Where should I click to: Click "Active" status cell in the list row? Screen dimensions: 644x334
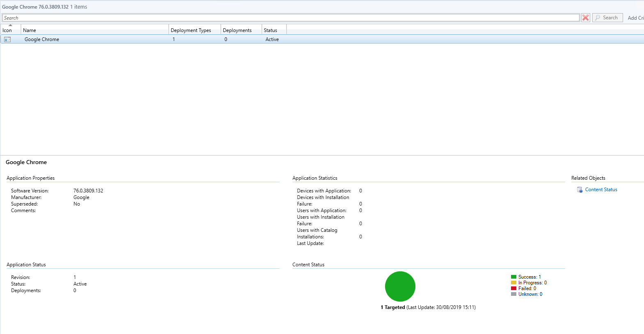click(x=272, y=39)
